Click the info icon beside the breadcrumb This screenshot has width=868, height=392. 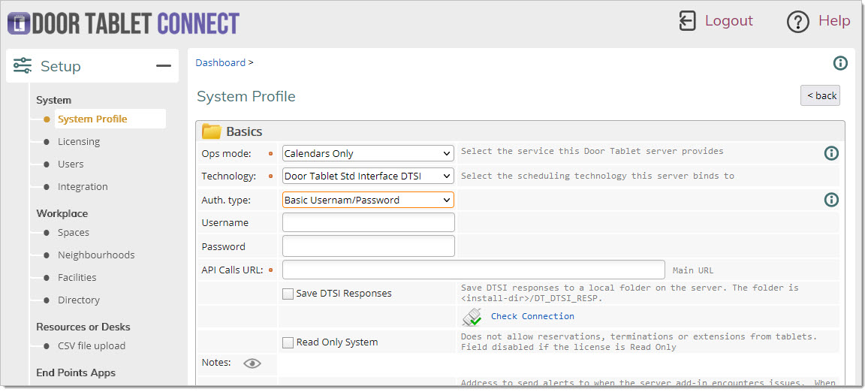(840, 63)
